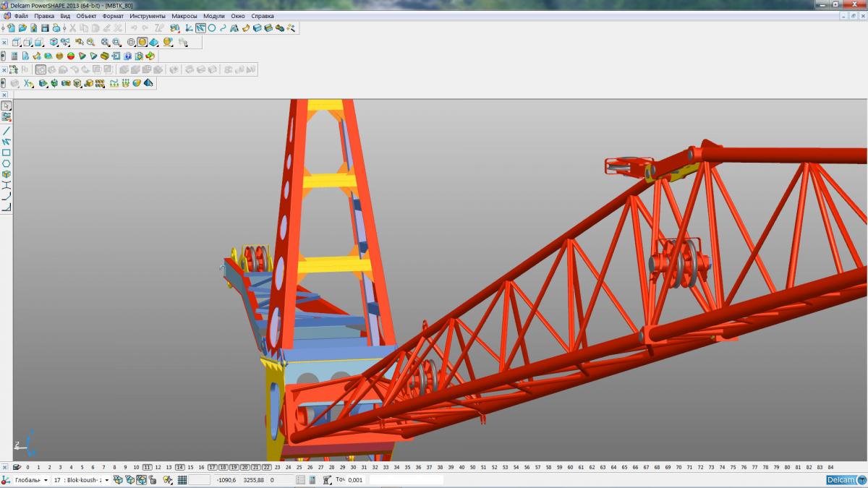Click the X coordinate field -1090,6
The image size is (868, 488).
226,480
